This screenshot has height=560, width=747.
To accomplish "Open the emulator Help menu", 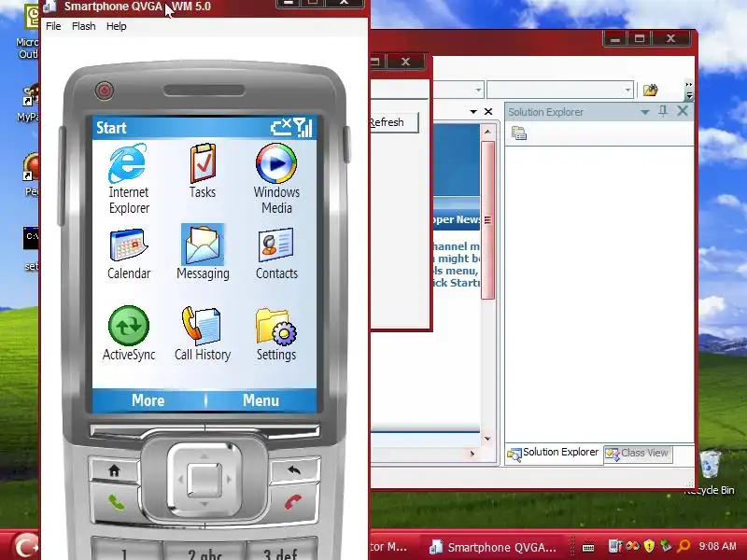I will 116,26.
